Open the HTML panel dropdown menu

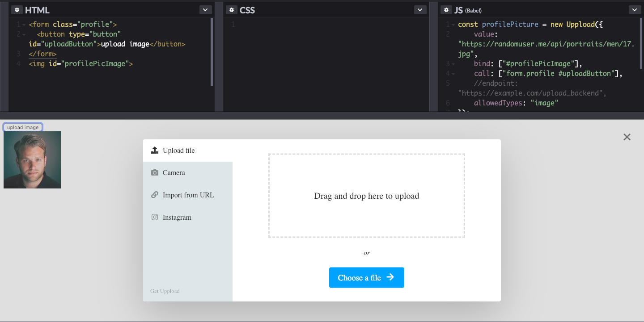[x=205, y=9]
